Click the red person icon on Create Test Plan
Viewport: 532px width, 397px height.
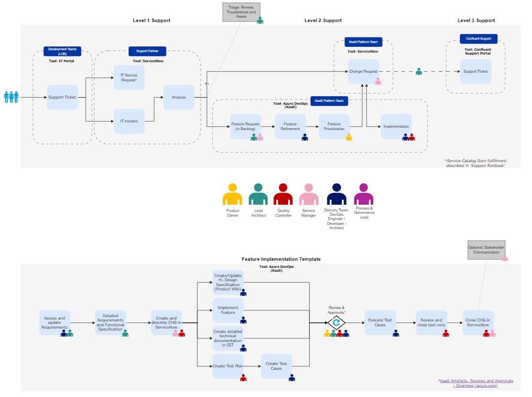coord(243,378)
